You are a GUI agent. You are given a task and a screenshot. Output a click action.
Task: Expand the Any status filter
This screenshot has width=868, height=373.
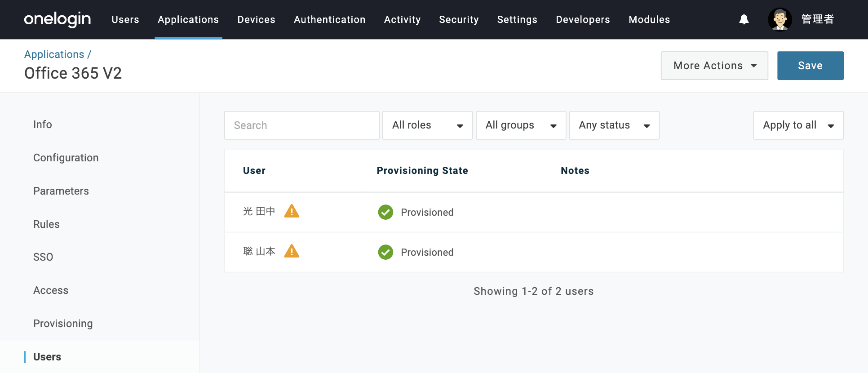(x=614, y=125)
